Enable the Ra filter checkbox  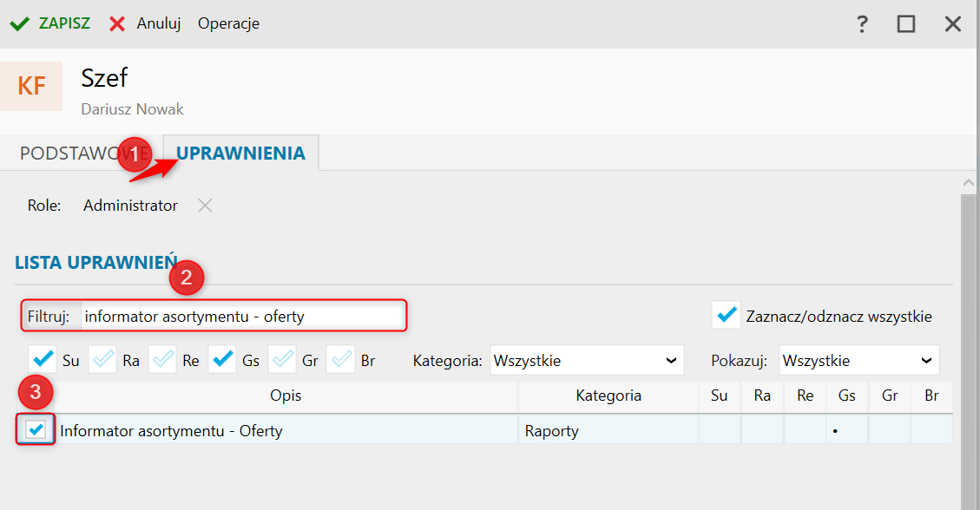(103, 360)
